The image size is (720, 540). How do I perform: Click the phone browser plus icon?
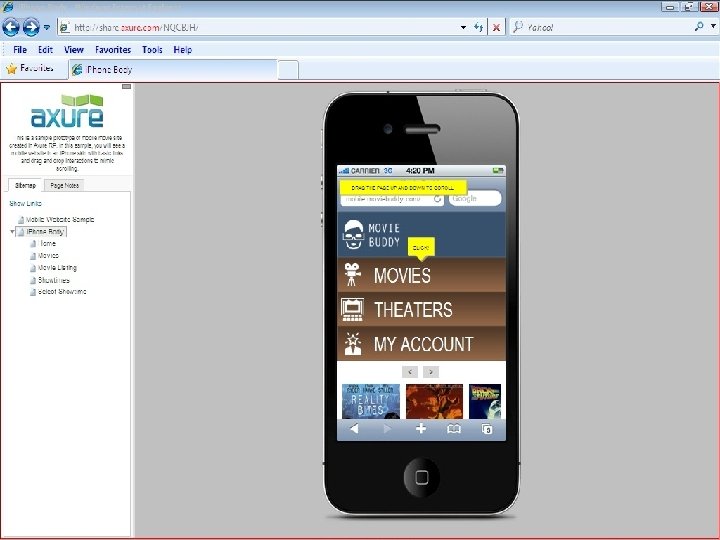point(421,428)
